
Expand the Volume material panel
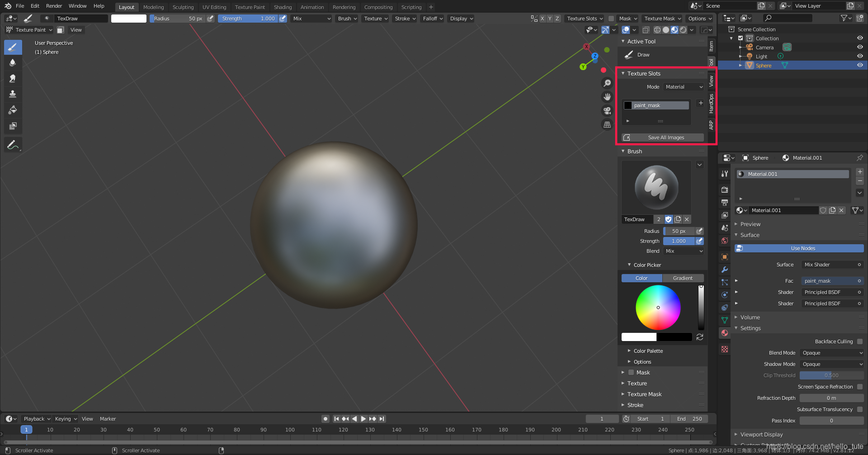pyautogui.click(x=750, y=318)
